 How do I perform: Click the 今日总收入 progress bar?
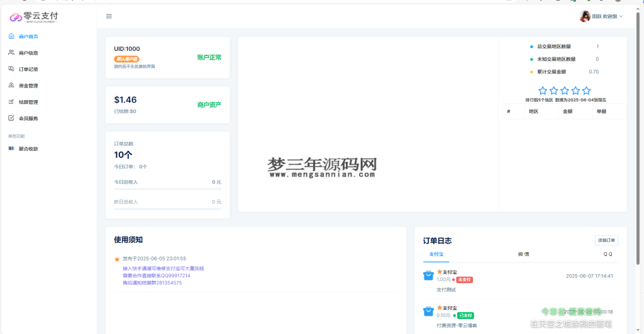pyautogui.click(x=167, y=189)
